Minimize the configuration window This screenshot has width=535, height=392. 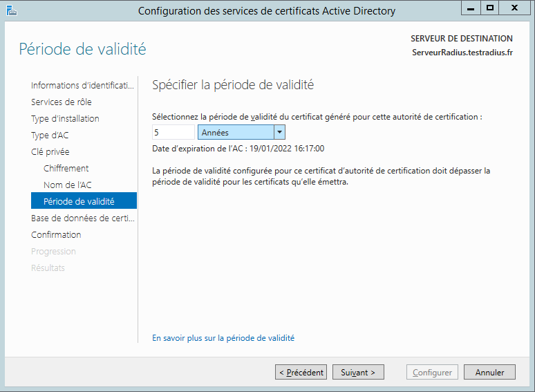[x=473, y=8]
